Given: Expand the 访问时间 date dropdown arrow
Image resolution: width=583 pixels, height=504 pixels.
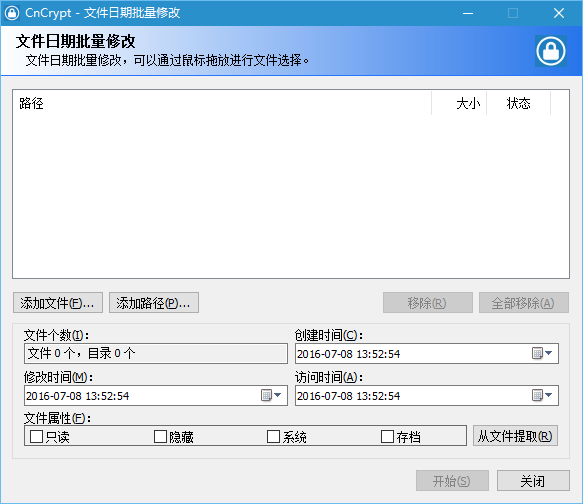Looking at the screenshot, I should [549, 395].
